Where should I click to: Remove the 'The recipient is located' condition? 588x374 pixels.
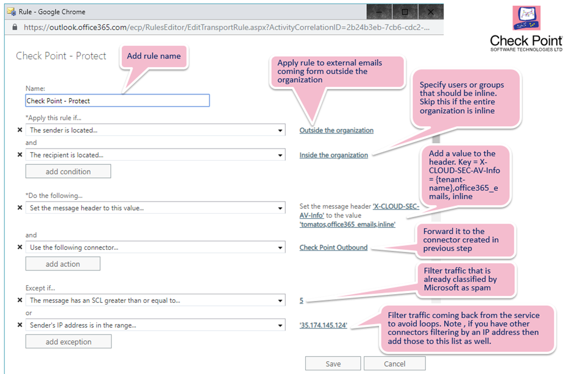click(20, 154)
